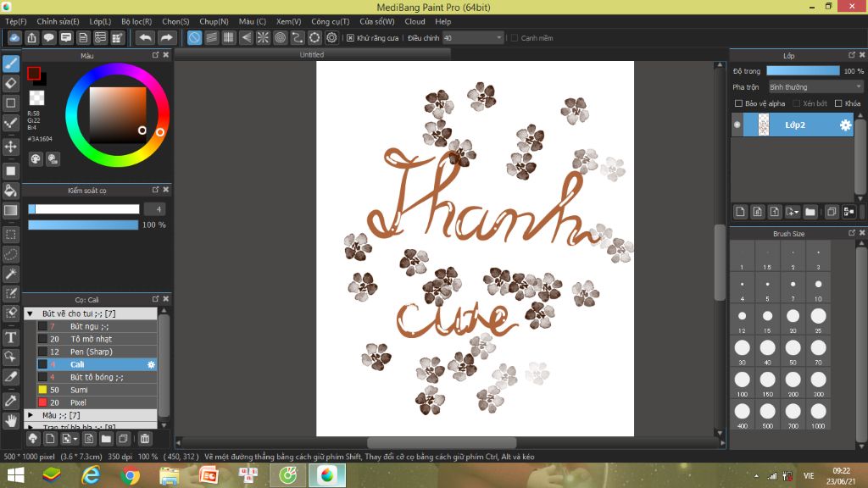Select the Magic Wand tool

pos(10,274)
